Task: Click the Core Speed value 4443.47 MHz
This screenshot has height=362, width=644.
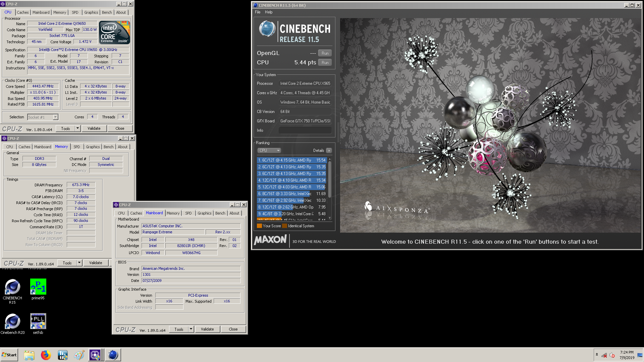Action: tap(43, 86)
